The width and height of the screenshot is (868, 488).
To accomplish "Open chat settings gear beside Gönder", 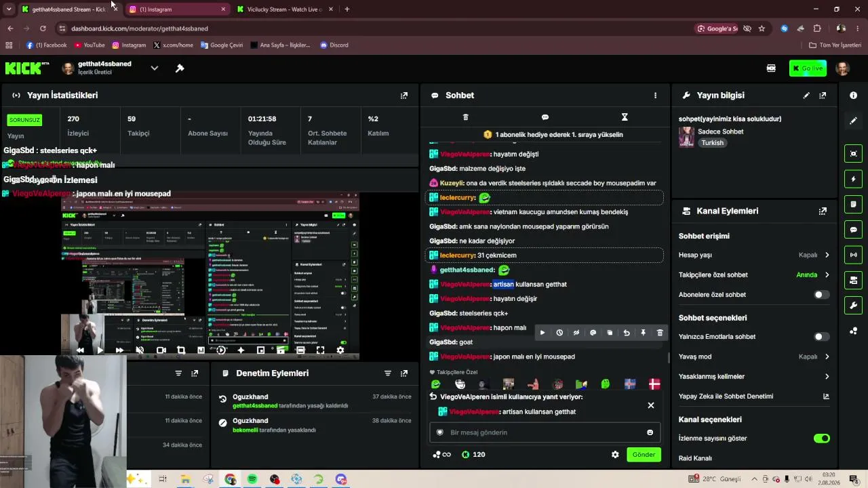I will point(615,455).
